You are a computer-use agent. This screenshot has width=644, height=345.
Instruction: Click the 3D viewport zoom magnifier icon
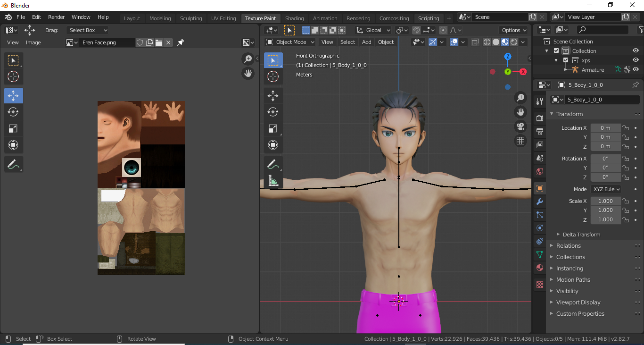(520, 98)
